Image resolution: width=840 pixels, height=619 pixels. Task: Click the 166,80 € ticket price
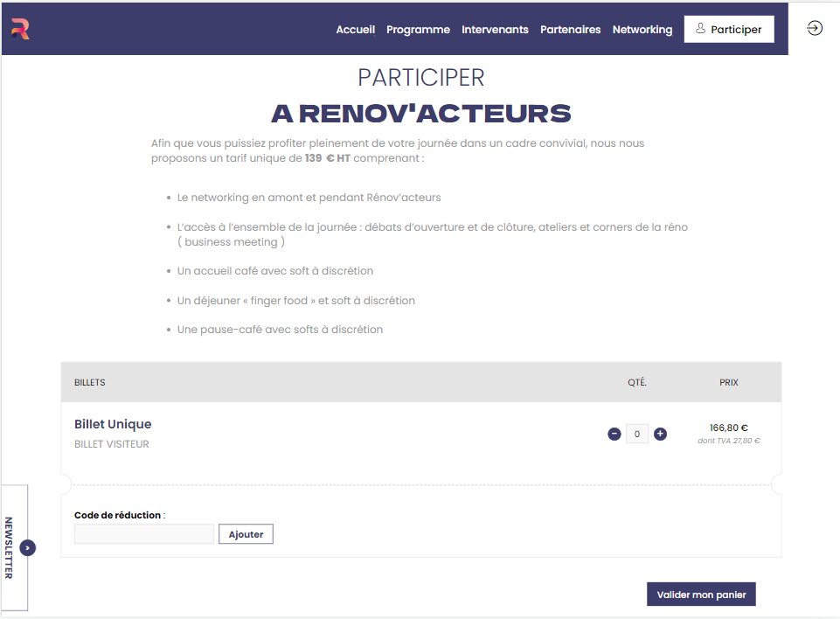pos(729,428)
